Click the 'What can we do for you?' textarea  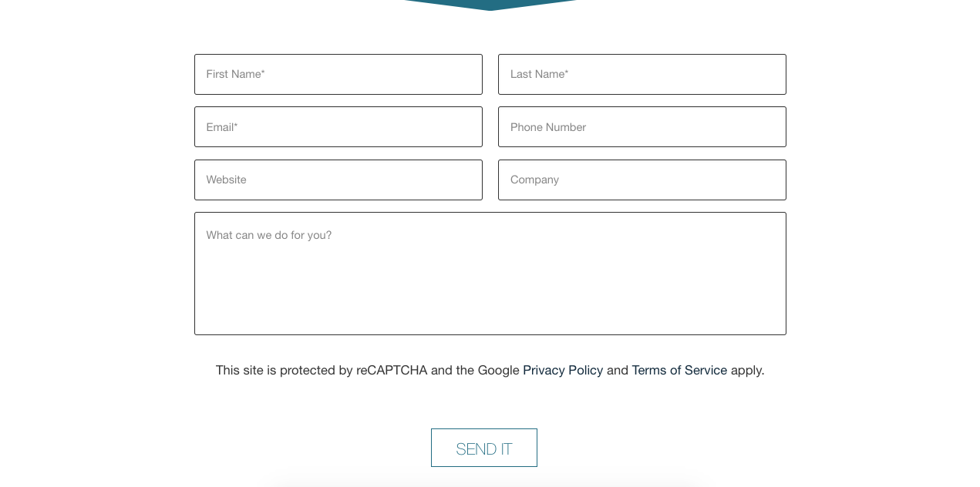pos(490,274)
